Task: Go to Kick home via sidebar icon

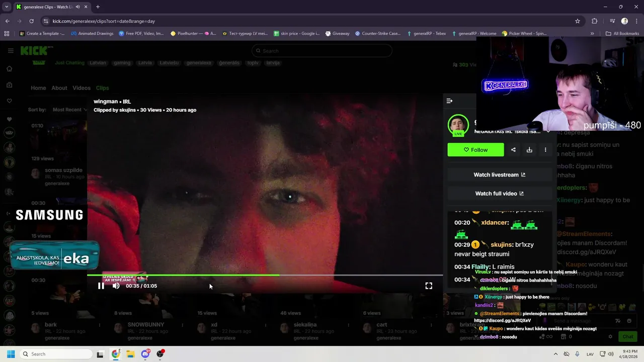Action: click(x=9, y=69)
